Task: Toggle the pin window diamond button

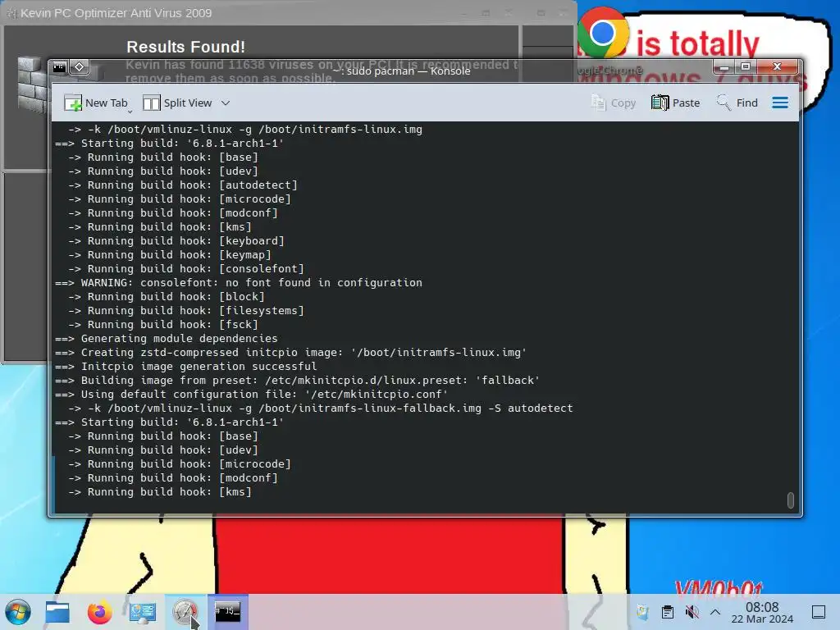Action: coord(80,67)
